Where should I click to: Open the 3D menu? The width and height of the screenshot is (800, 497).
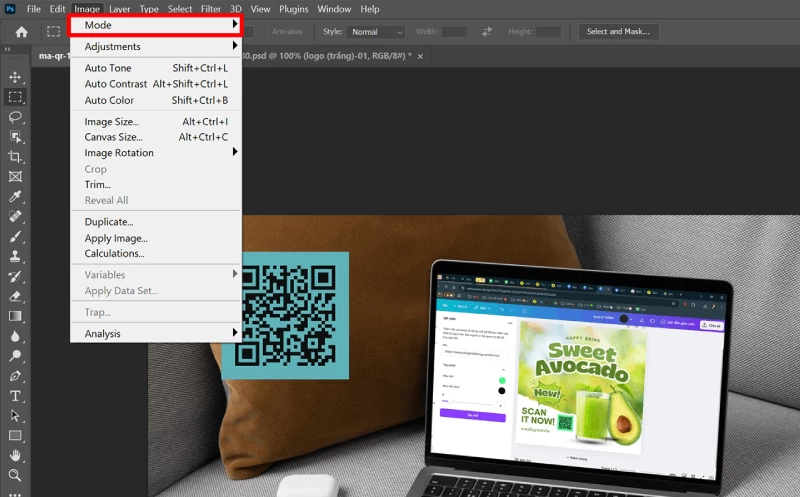coord(236,9)
